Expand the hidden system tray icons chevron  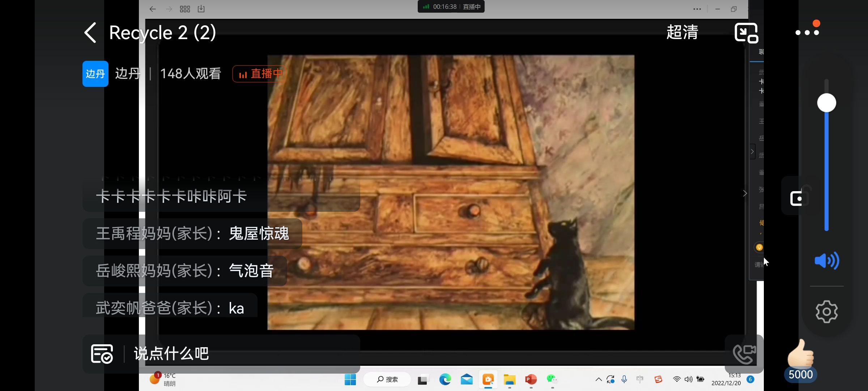point(599,379)
